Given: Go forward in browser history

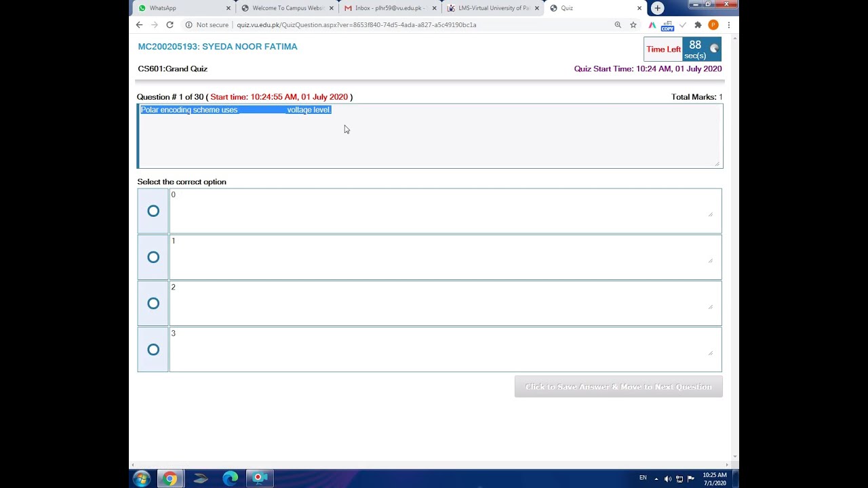Looking at the screenshot, I should [x=155, y=25].
